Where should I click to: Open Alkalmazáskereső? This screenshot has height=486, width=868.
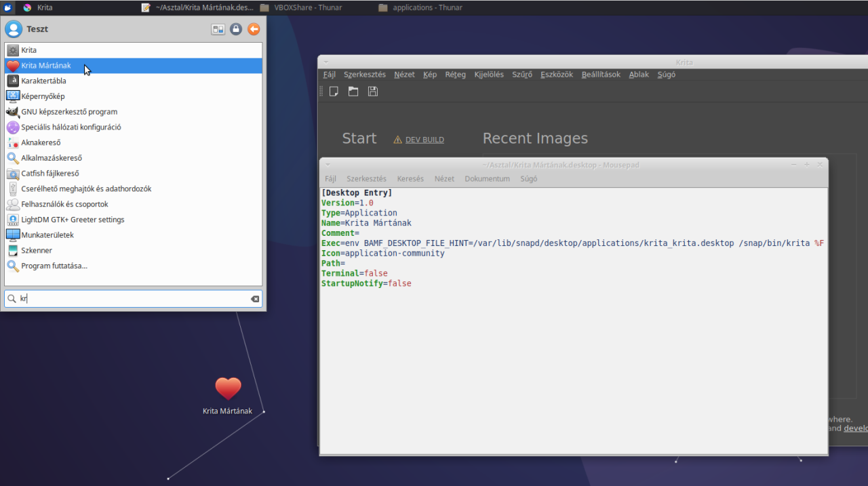(x=134, y=158)
